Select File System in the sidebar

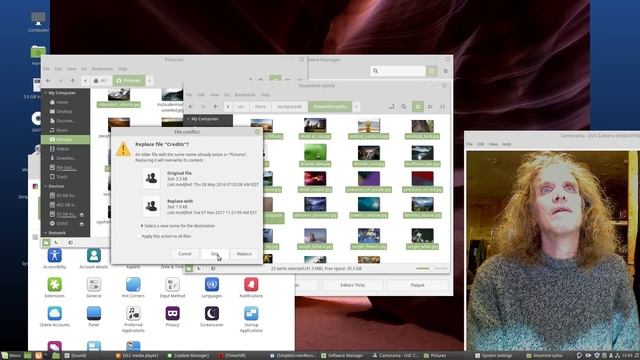[x=65, y=167]
